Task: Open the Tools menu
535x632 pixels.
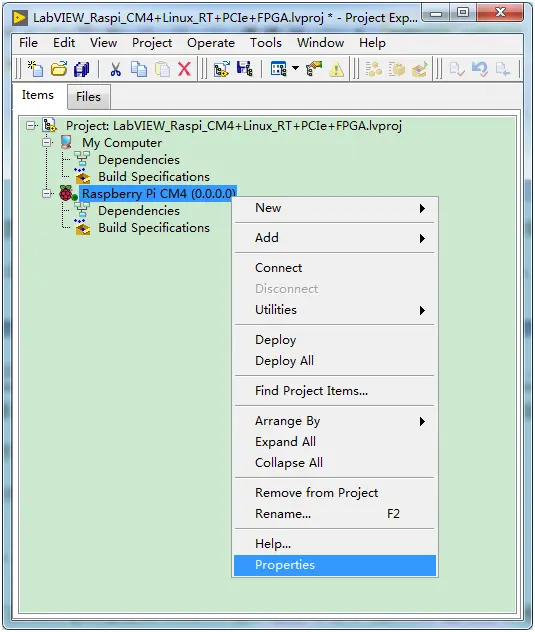Action: click(x=266, y=43)
